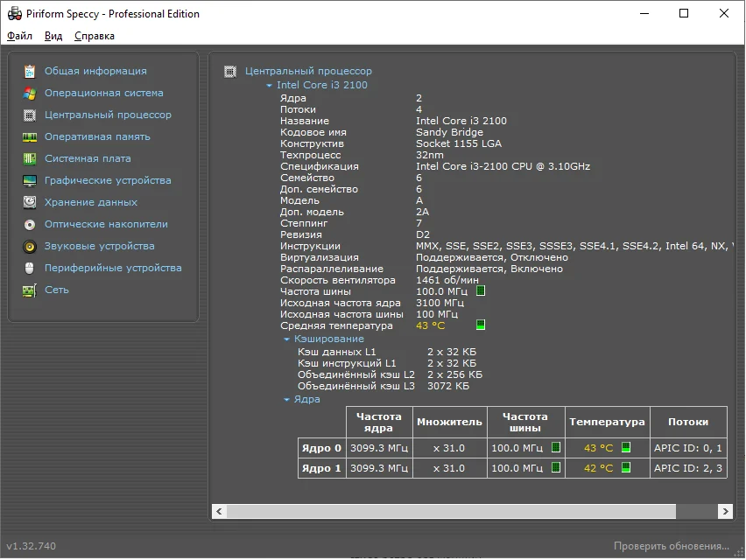This screenshot has width=746, height=560.
Task: Open Хранение данных section
Action: (91, 202)
